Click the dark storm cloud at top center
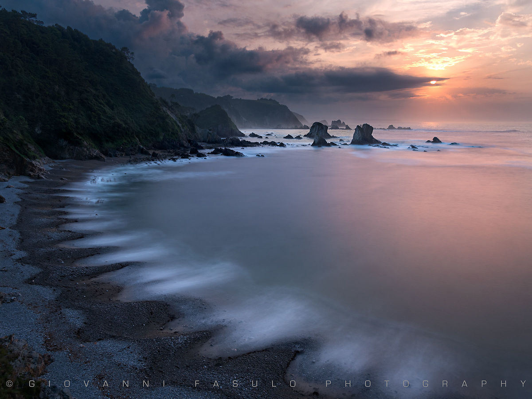 [x=164, y=11]
